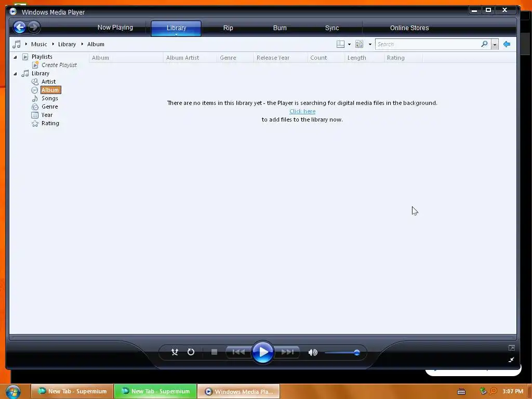Turn shuffle on
532x399 pixels.
[x=175, y=352]
